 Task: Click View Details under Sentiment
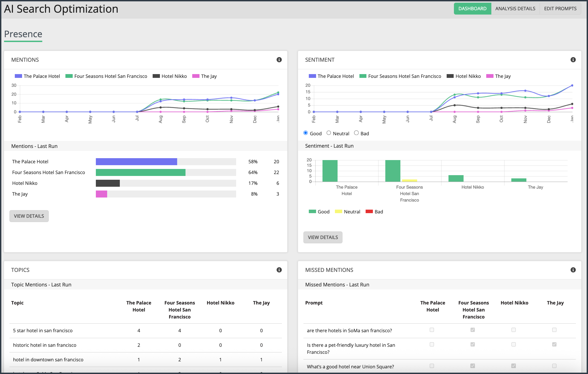click(x=323, y=237)
